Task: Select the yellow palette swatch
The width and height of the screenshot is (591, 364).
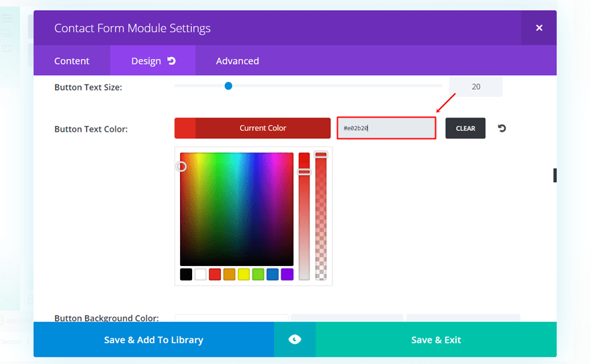Action: pos(244,274)
